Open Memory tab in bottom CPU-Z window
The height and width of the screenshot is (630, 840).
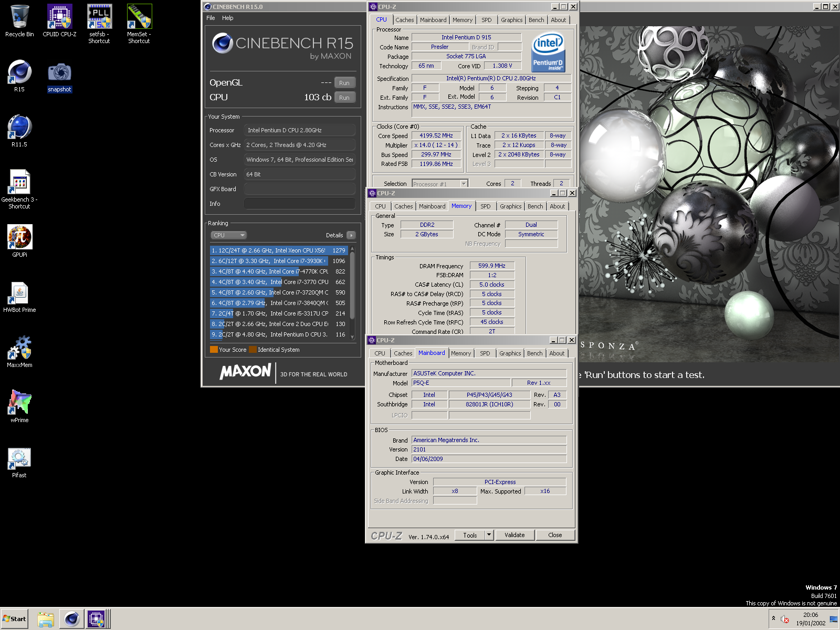(x=461, y=353)
